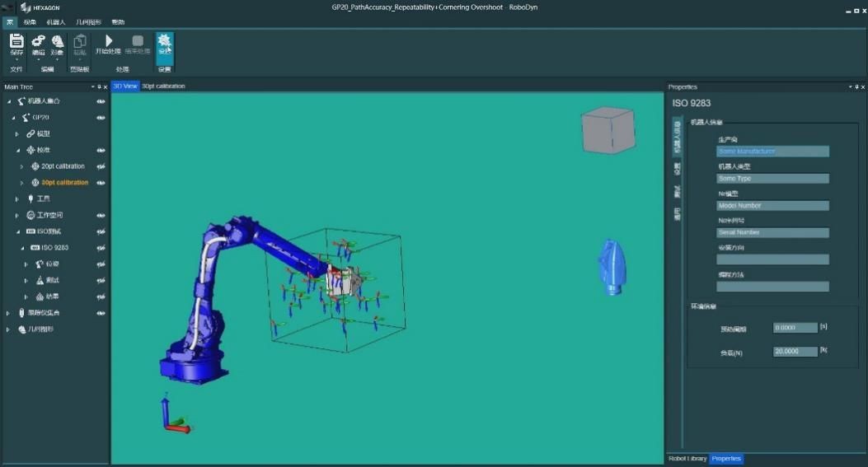868x467 pixels.
Task: Close the Main Tree panel
Action: [106, 86]
